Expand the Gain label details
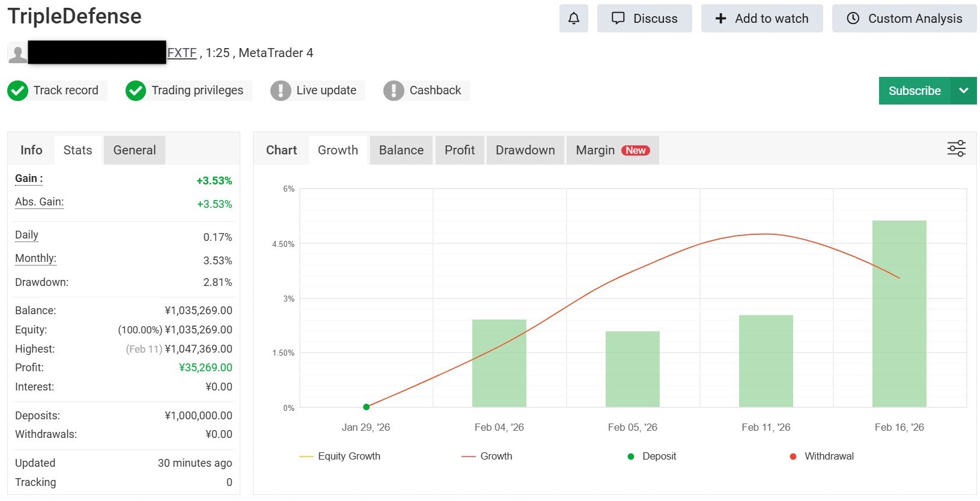Viewport: 980px width, 501px height. 28,178
